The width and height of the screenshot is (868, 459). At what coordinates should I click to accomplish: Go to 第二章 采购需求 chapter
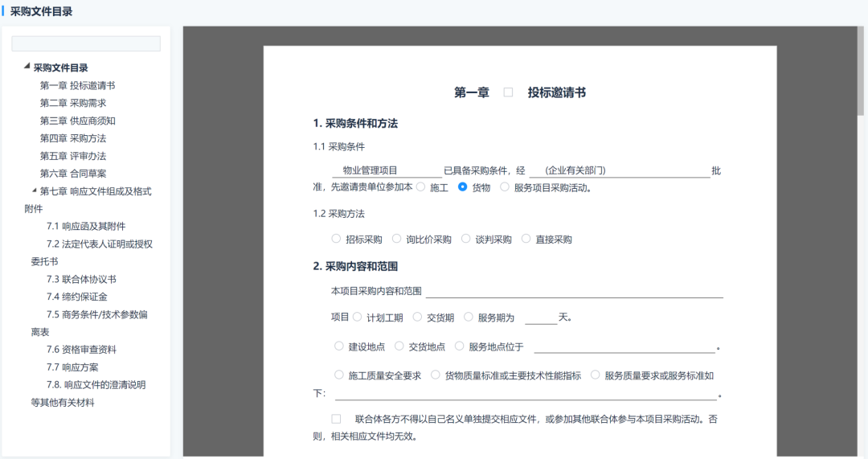(73, 103)
